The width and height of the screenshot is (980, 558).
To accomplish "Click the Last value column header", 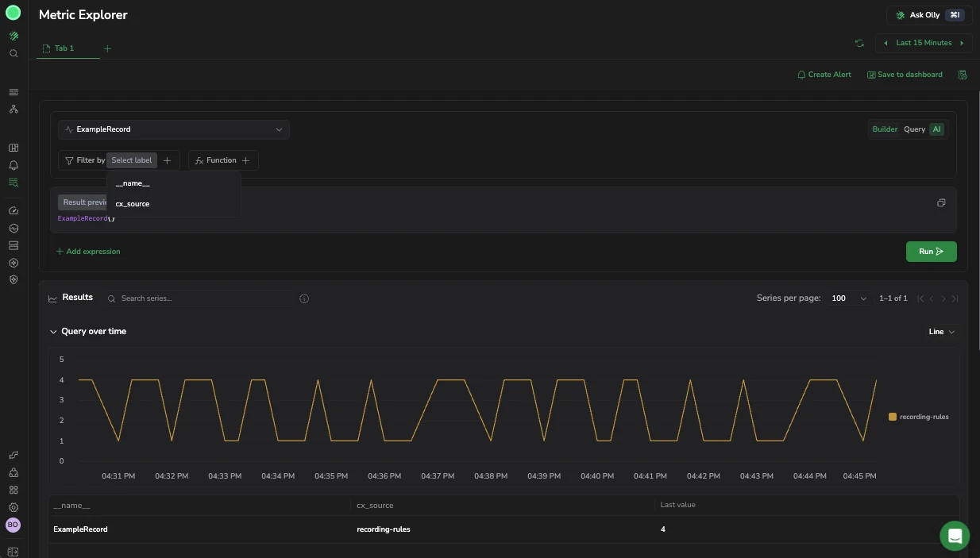I will coord(677,505).
